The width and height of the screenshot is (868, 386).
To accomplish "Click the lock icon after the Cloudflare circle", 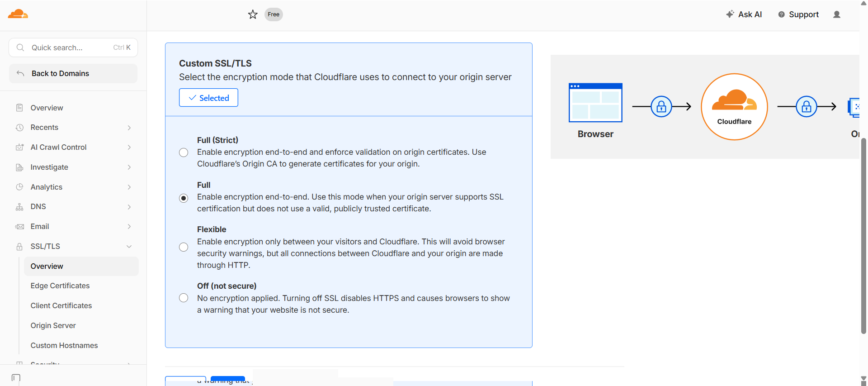I will (807, 107).
